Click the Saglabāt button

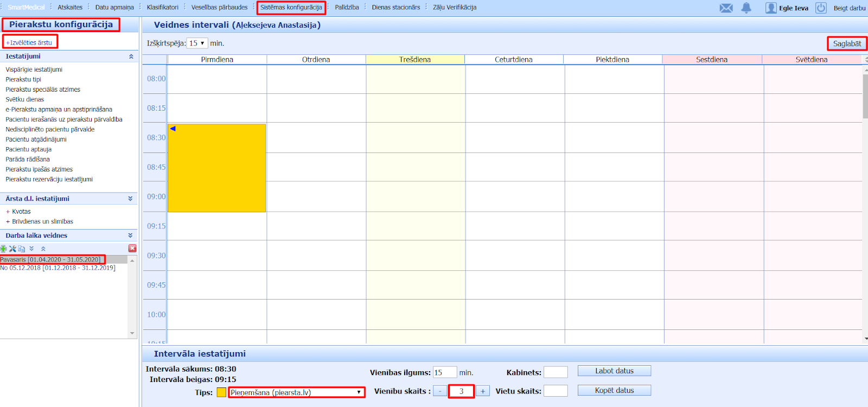pyautogui.click(x=847, y=43)
